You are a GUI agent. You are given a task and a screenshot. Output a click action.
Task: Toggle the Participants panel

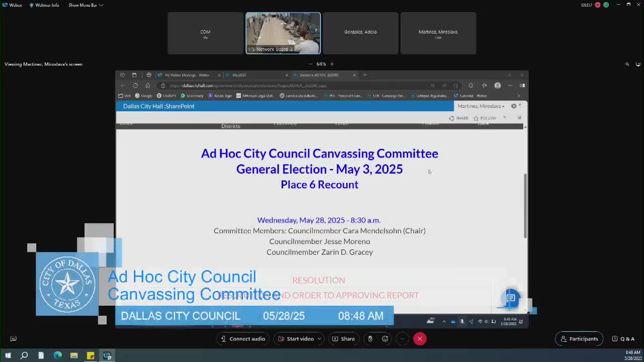[579, 339]
